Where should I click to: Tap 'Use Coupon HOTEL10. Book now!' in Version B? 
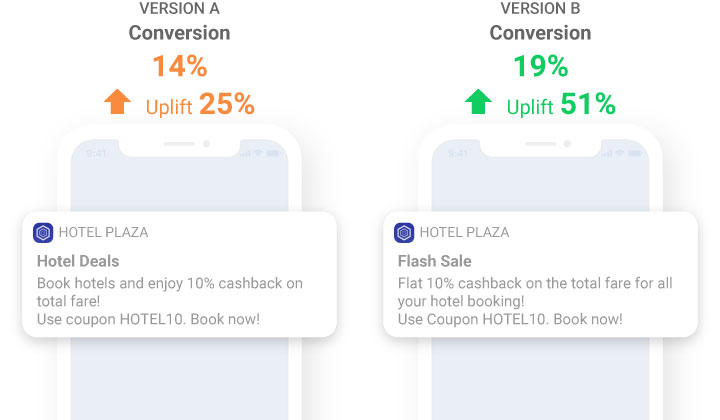tap(510, 319)
